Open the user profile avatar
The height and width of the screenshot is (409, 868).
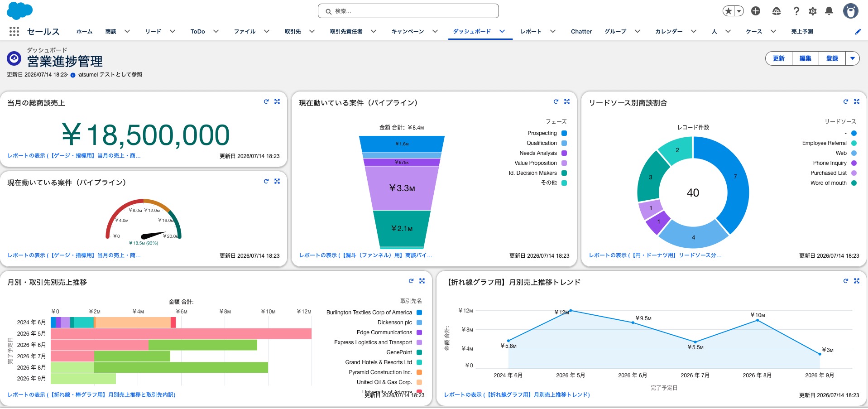[851, 11]
